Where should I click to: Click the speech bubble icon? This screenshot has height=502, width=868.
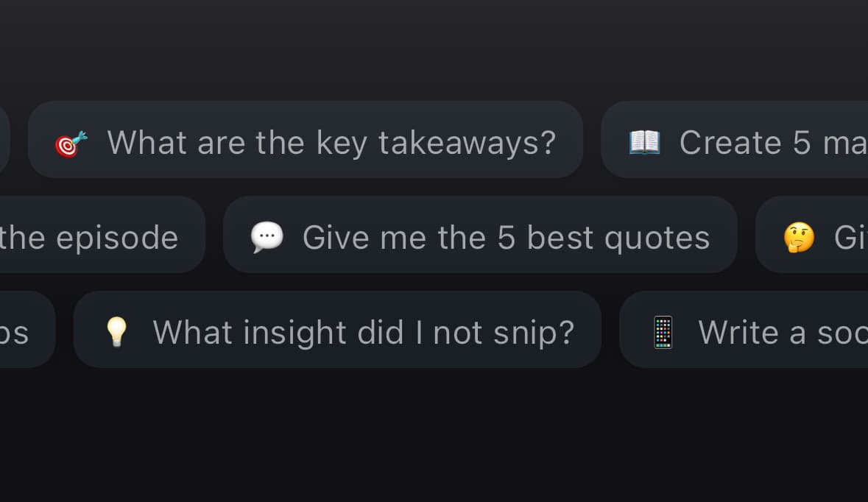[267, 237]
